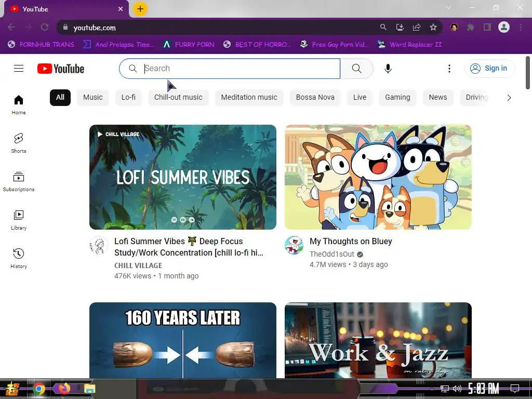Viewport: 532px width, 399px height.
Task: Open Subscriptions from sidebar
Action: 19,182
